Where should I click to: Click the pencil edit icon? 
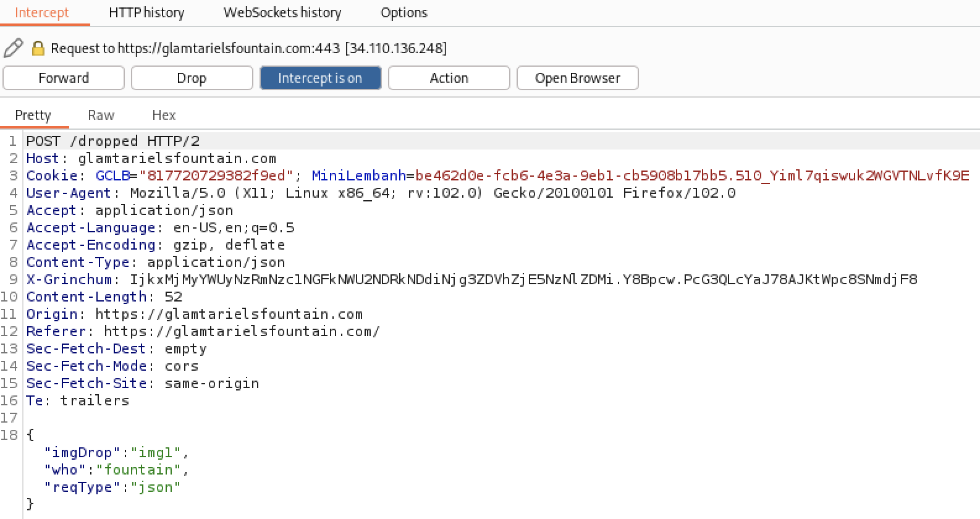[x=14, y=48]
